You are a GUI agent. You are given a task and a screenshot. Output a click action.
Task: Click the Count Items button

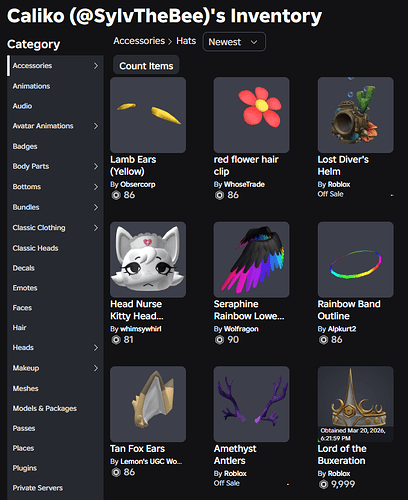[x=146, y=66]
